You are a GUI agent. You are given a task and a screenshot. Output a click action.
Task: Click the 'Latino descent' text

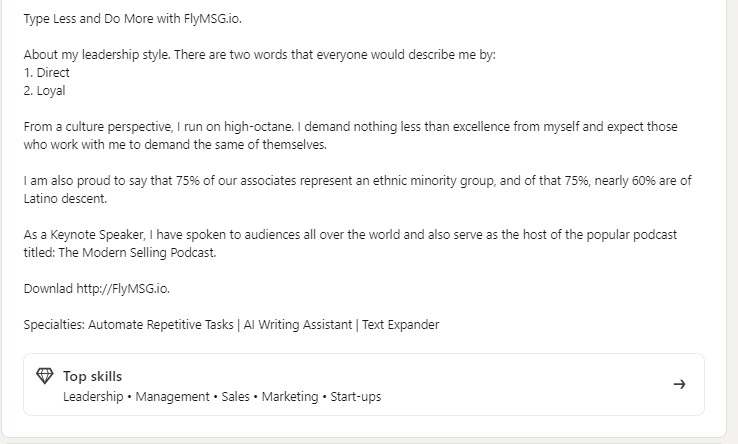[x=65, y=198]
